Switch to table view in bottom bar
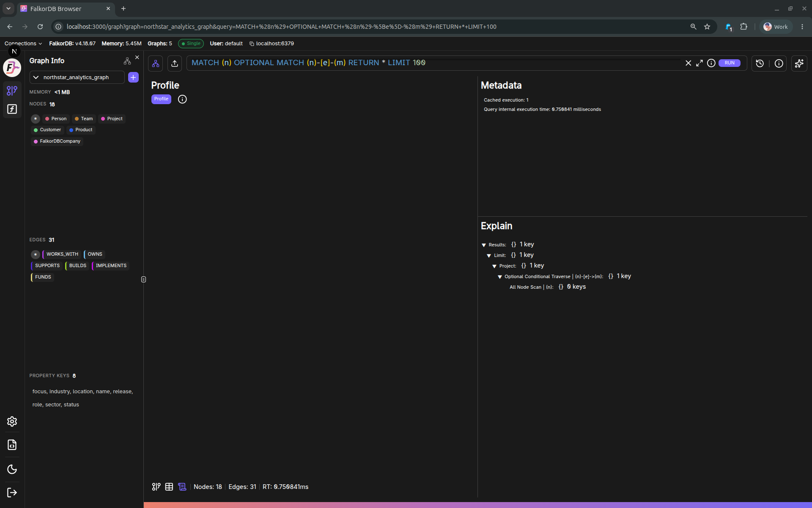 point(169,487)
